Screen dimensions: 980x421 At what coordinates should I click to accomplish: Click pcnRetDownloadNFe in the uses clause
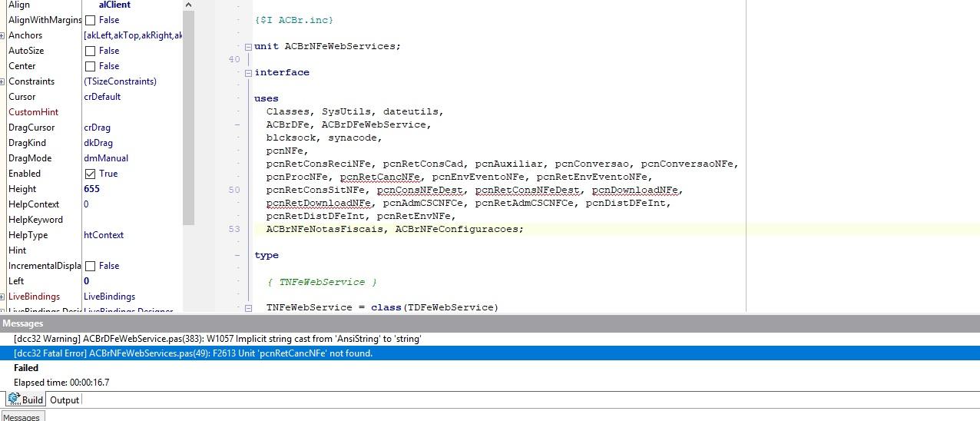pyautogui.click(x=319, y=203)
